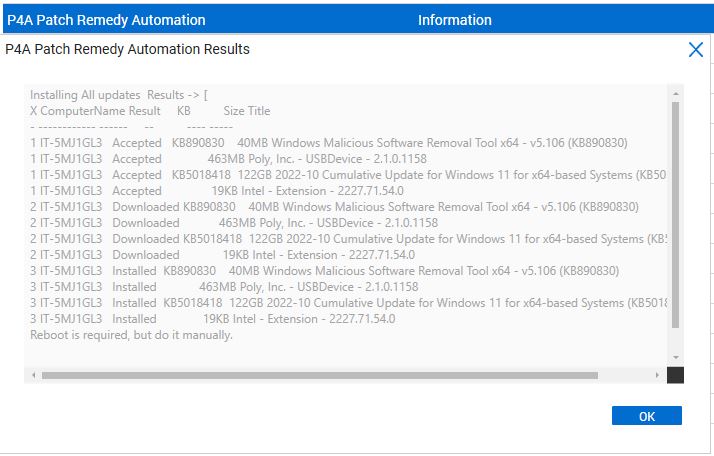Image resolution: width=714 pixels, height=456 pixels.
Task: Click the dialog title P4A Patch Remedy Automation Results
Action: [128, 49]
